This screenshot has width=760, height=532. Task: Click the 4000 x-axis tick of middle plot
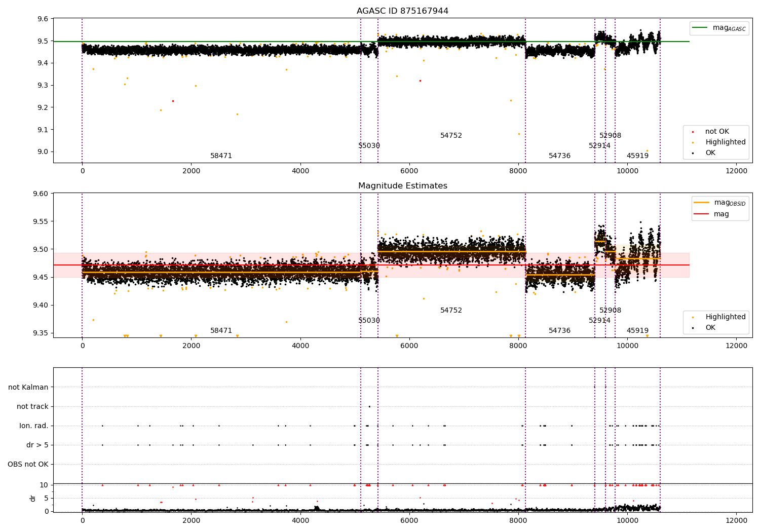[300, 346]
